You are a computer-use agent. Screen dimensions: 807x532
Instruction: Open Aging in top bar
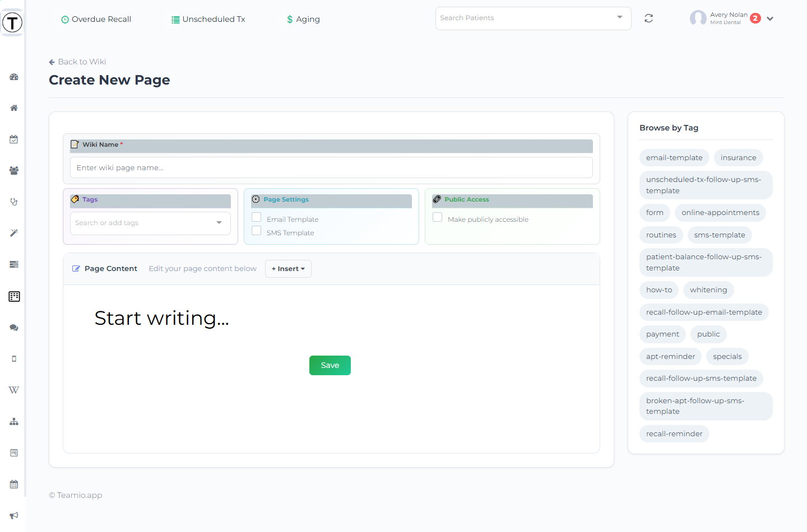[x=303, y=20]
